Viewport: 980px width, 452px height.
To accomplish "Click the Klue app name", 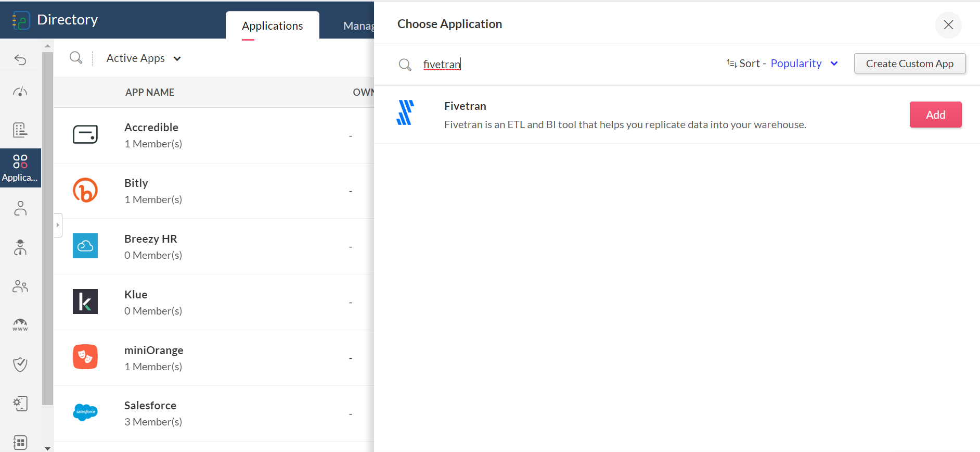I will (136, 294).
